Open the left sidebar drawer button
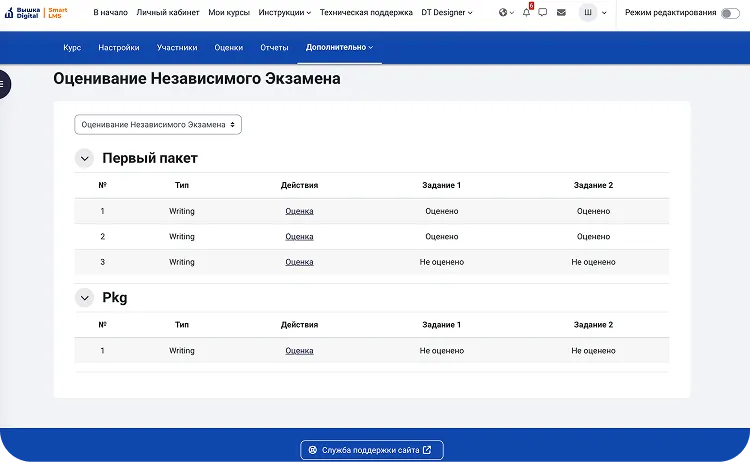750x462 pixels. pyautogui.click(x=4, y=84)
